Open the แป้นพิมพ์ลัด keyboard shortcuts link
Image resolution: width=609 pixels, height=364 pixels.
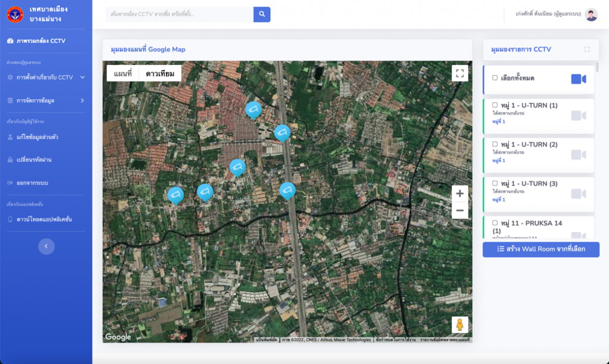click(x=266, y=340)
